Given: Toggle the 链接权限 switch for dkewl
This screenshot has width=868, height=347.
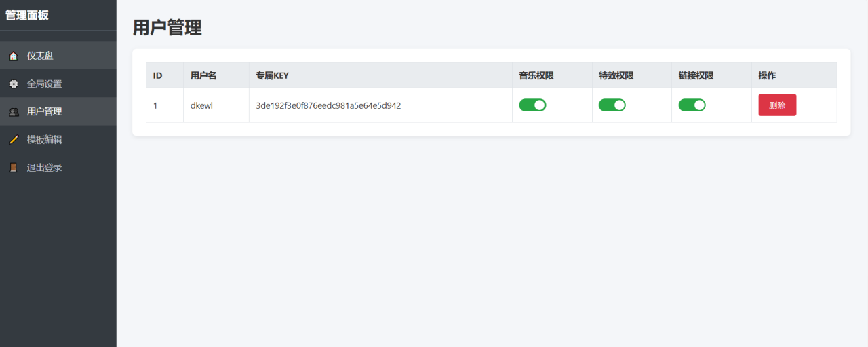Looking at the screenshot, I should (692, 105).
